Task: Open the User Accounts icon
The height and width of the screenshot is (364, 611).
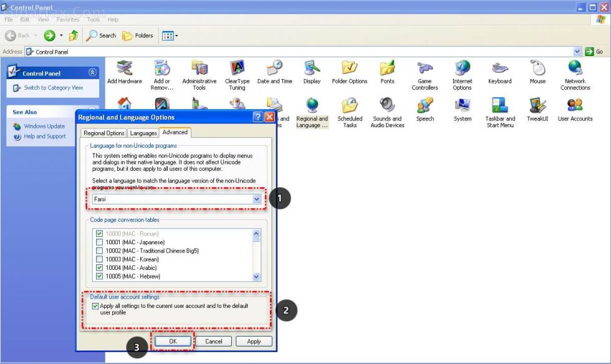Action: (x=575, y=106)
